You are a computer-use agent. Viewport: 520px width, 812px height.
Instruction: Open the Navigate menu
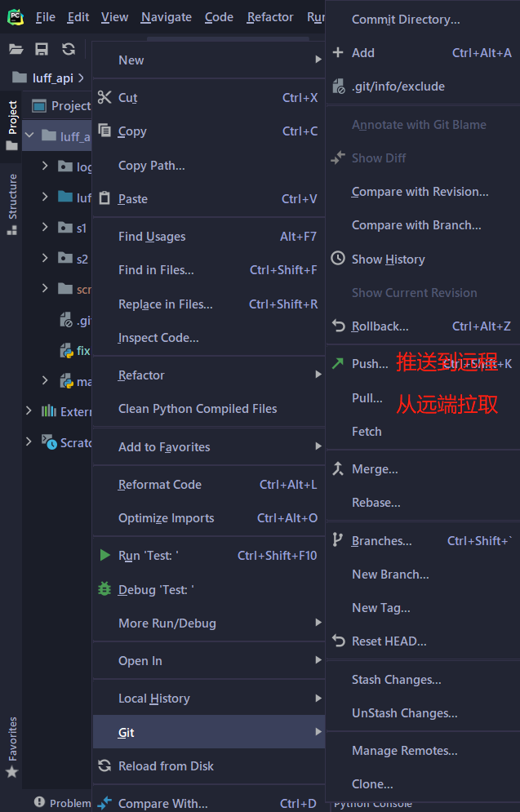167,17
